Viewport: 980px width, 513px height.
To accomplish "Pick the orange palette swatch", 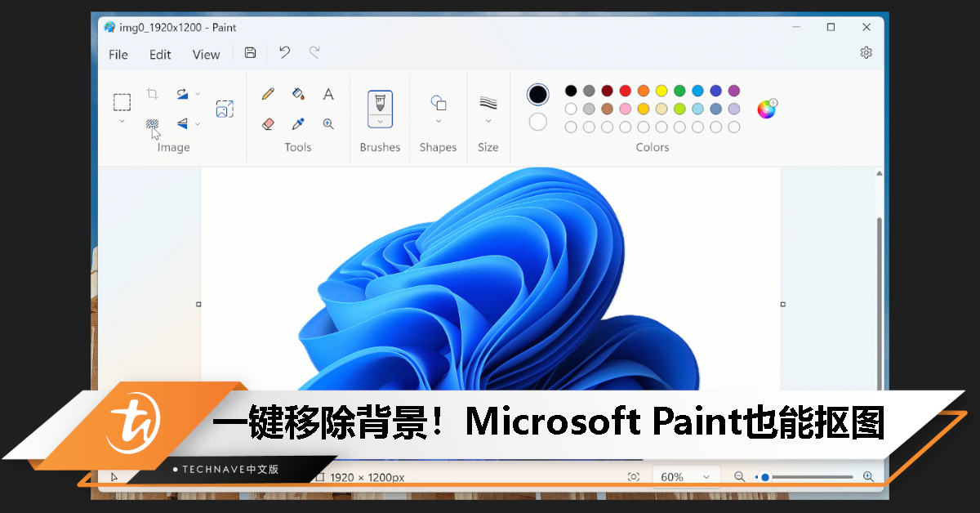I will click(644, 91).
